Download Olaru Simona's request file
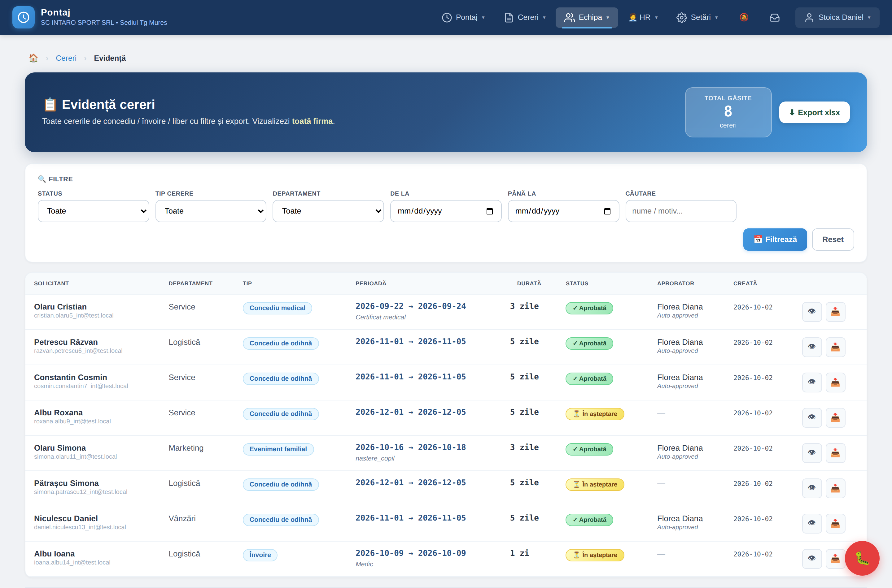The image size is (892, 588). 835,453
